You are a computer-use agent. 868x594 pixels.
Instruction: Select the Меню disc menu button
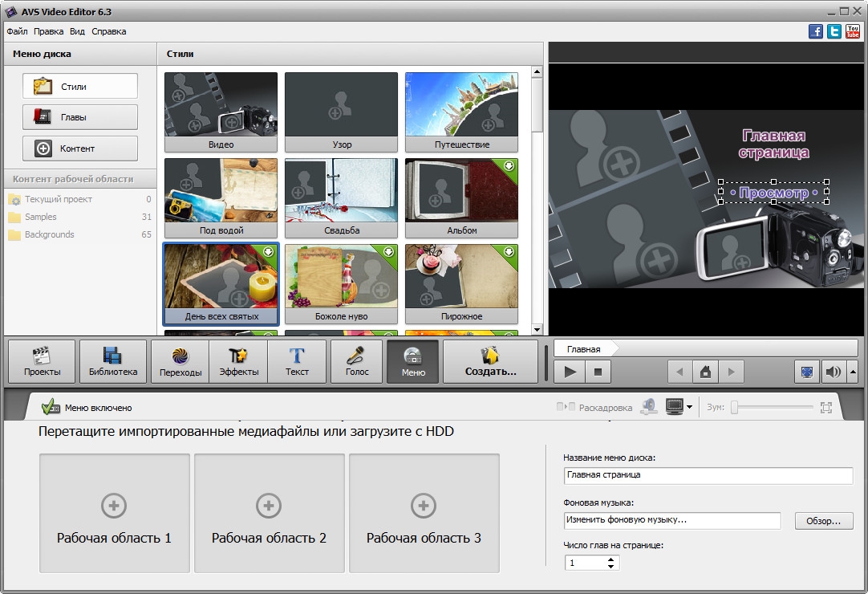coord(413,361)
